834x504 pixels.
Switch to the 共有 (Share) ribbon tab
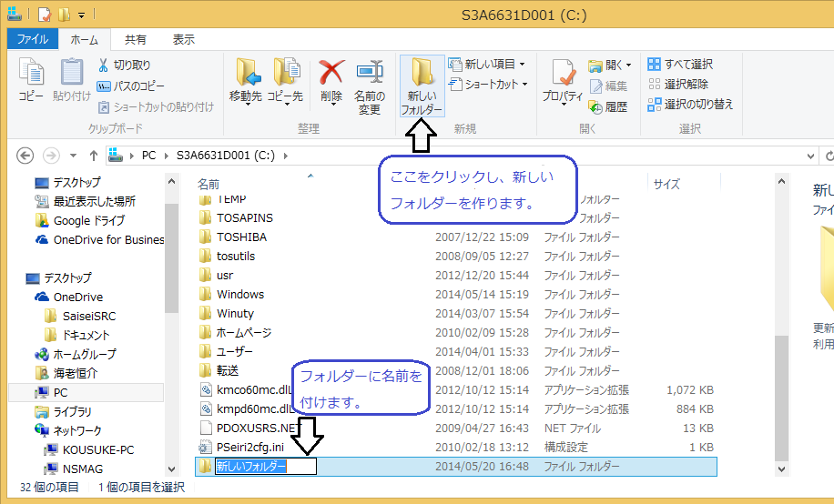pos(136,39)
